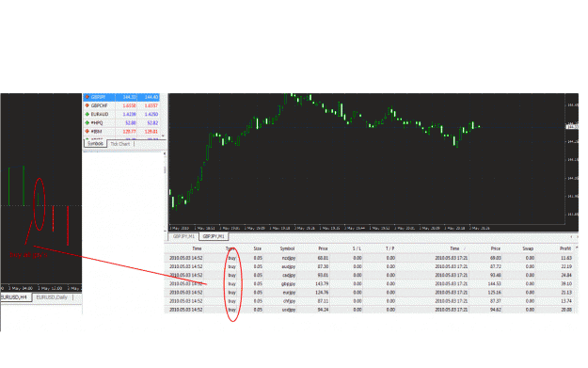
Task: Select GBPJPY ask price 144.40 in Market Watch
Action: 151,97
